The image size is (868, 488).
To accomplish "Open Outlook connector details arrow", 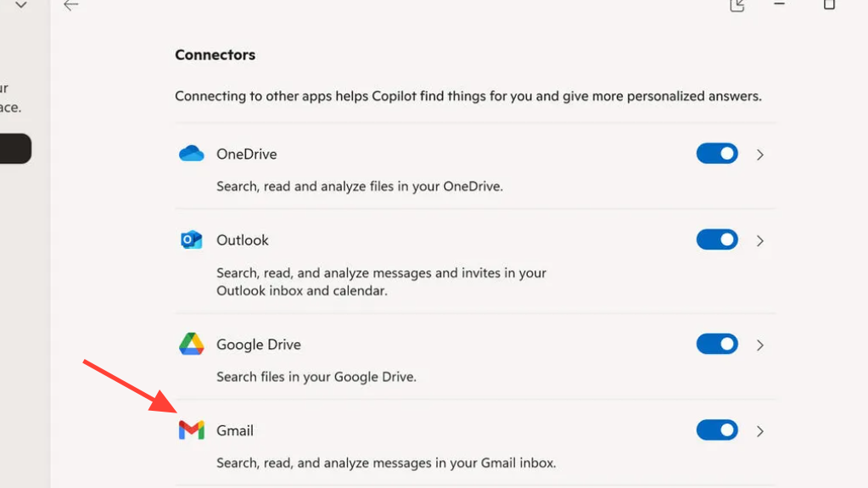I will 760,241.
